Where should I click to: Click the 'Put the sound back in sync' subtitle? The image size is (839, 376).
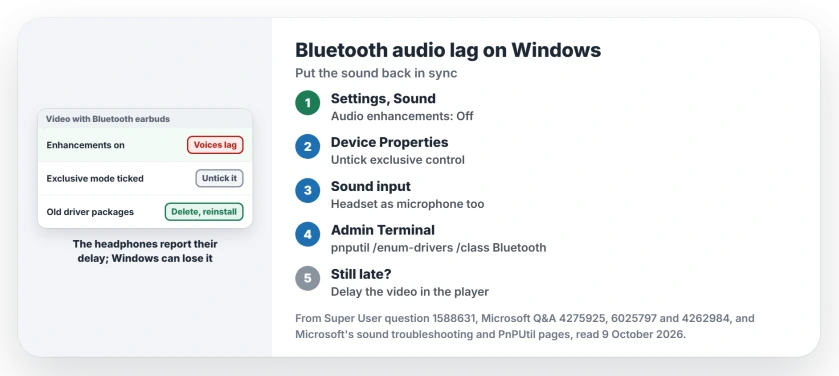[376, 73]
